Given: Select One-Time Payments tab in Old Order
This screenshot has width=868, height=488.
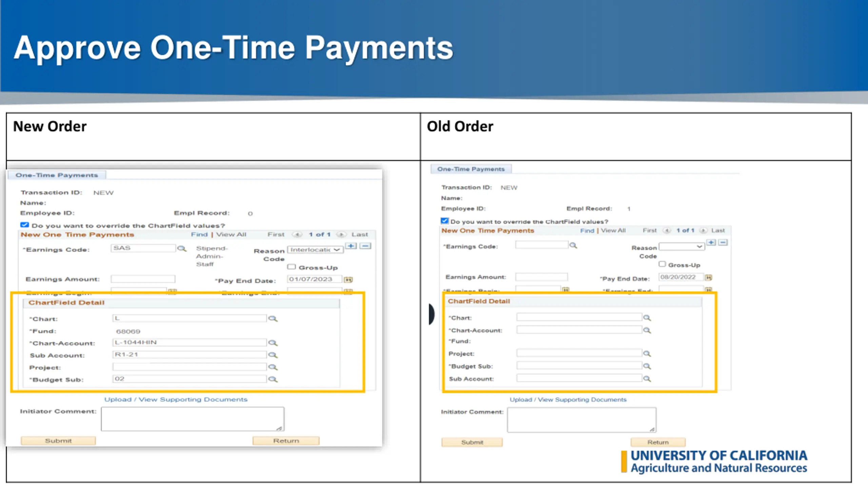Looking at the screenshot, I should pos(471,169).
